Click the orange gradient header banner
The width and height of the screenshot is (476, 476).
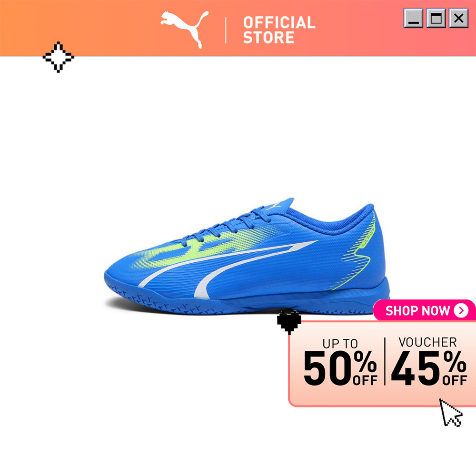point(238,28)
